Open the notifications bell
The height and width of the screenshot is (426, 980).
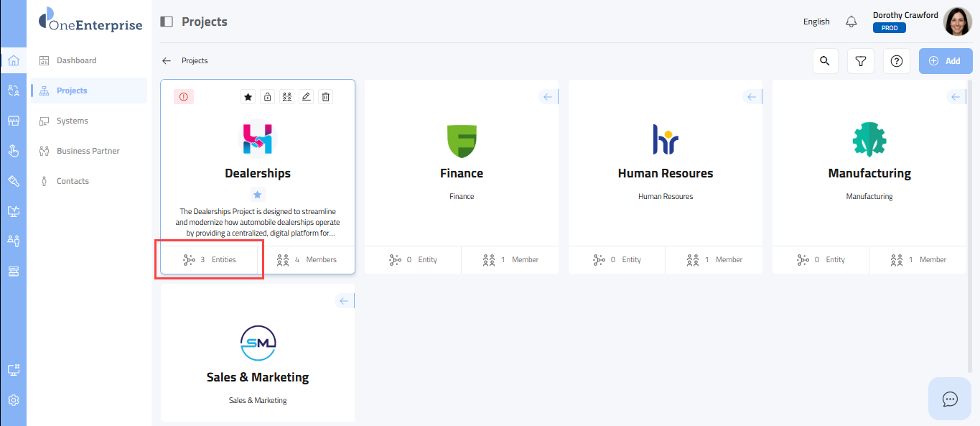point(851,22)
